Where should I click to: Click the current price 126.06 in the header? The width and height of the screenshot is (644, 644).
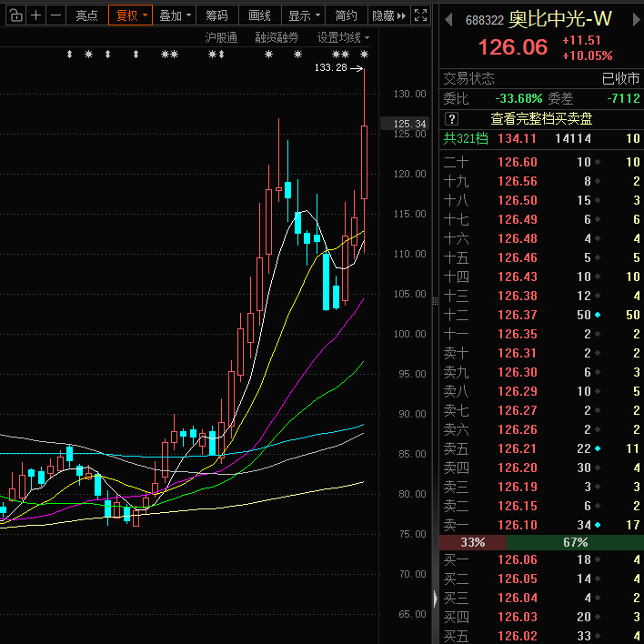tap(513, 47)
